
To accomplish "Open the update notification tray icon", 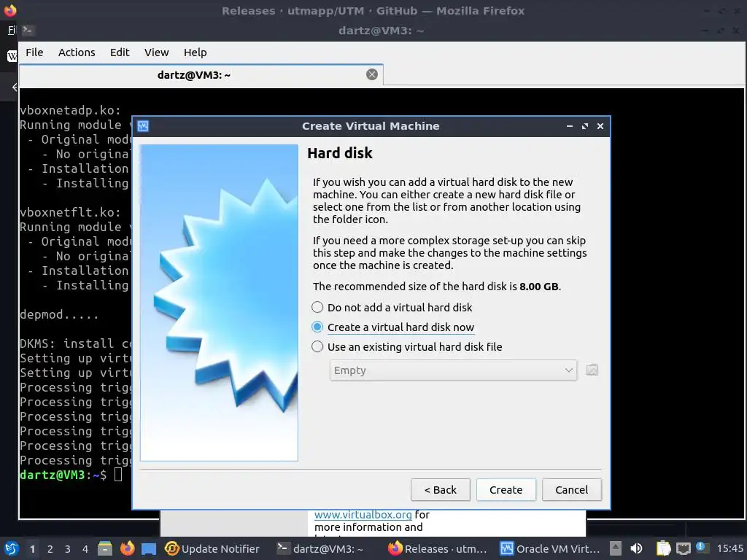I will [x=702, y=547].
